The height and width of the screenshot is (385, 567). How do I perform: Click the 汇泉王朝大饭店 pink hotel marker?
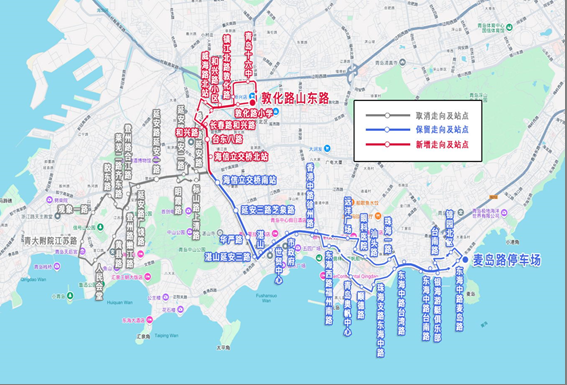148,277
